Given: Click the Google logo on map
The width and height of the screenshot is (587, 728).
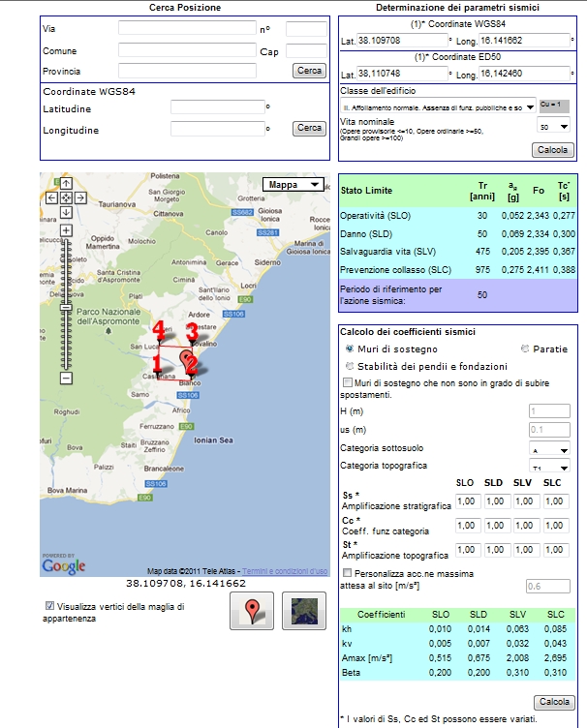Looking at the screenshot, I should point(64,566).
